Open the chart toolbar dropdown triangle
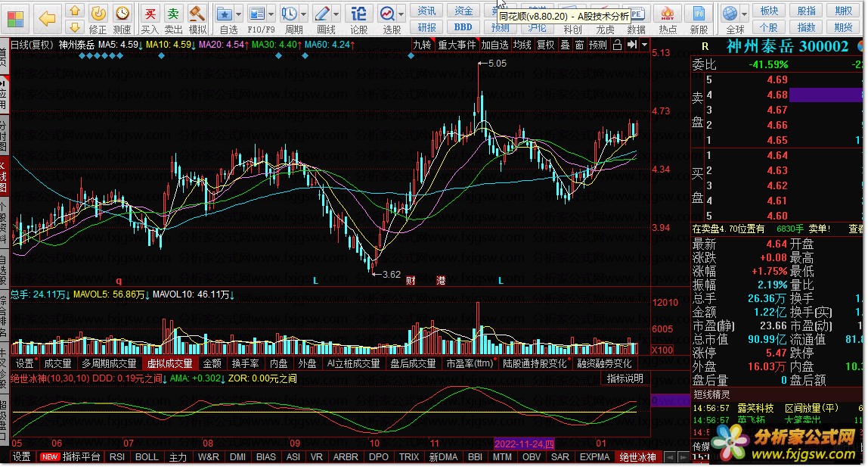The width and height of the screenshot is (868, 467). (x=644, y=45)
